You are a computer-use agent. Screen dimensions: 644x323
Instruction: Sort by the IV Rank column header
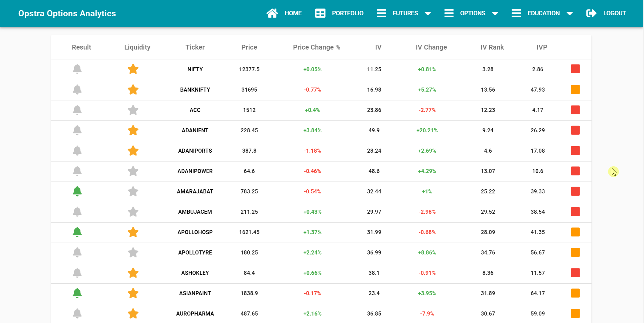[x=492, y=47]
